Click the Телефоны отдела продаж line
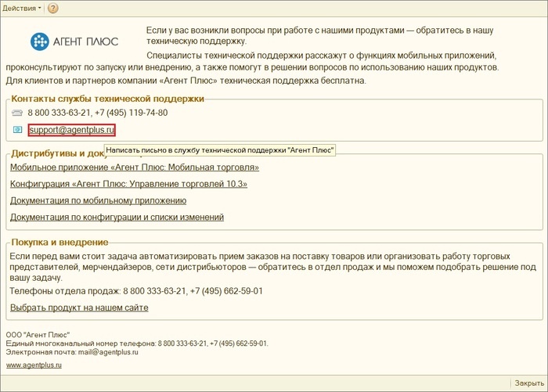The height and width of the screenshot is (392, 548). pos(136,291)
